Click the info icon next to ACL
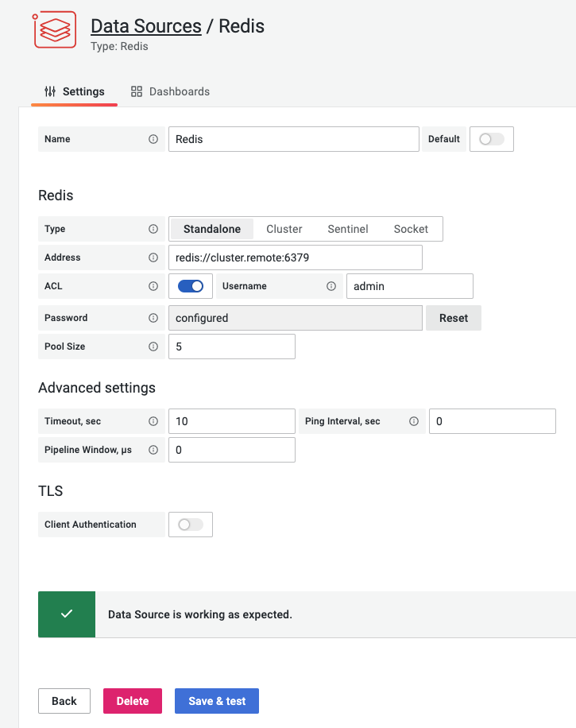Image resolution: width=576 pixels, height=728 pixels. (x=153, y=286)
